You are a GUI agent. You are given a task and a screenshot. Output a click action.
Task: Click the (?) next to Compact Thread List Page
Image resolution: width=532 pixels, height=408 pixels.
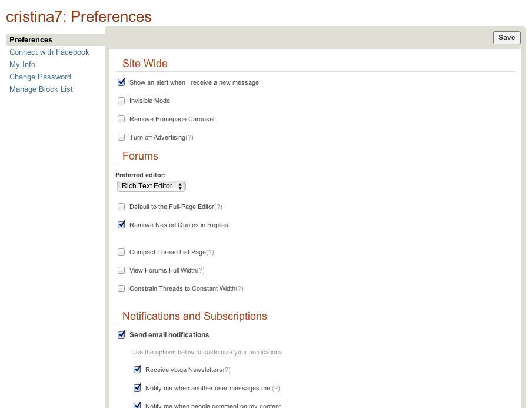[x=210, y=253]
